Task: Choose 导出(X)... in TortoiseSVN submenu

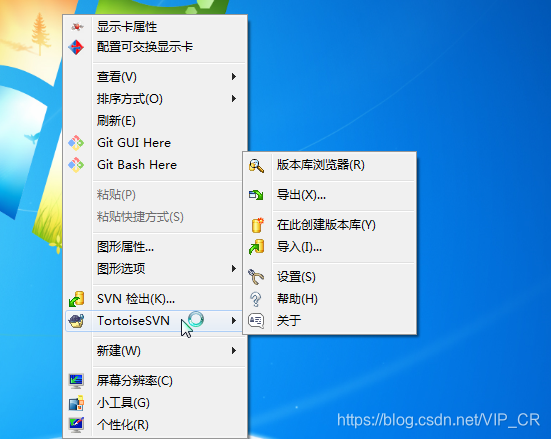Action: click(330, 195)
